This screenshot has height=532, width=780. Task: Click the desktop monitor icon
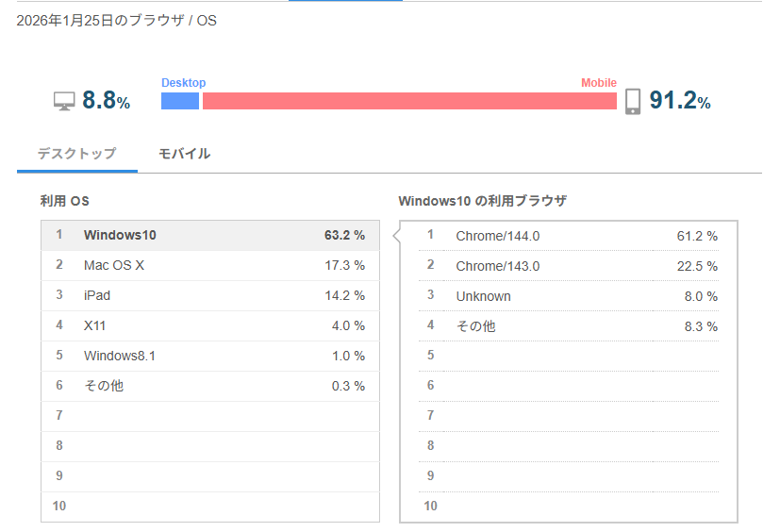pos(64,101)
